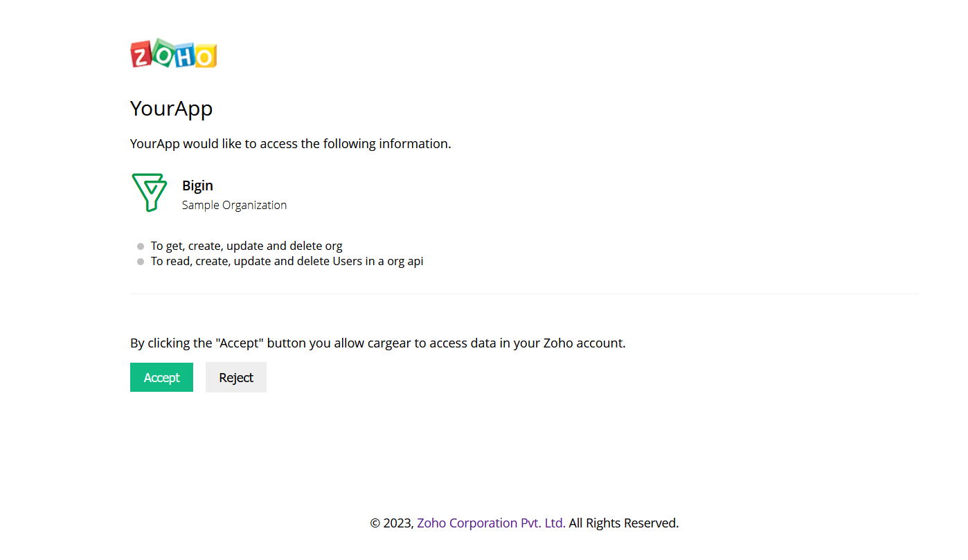
Task: Click the red Z block in logo
Action: 141,55
